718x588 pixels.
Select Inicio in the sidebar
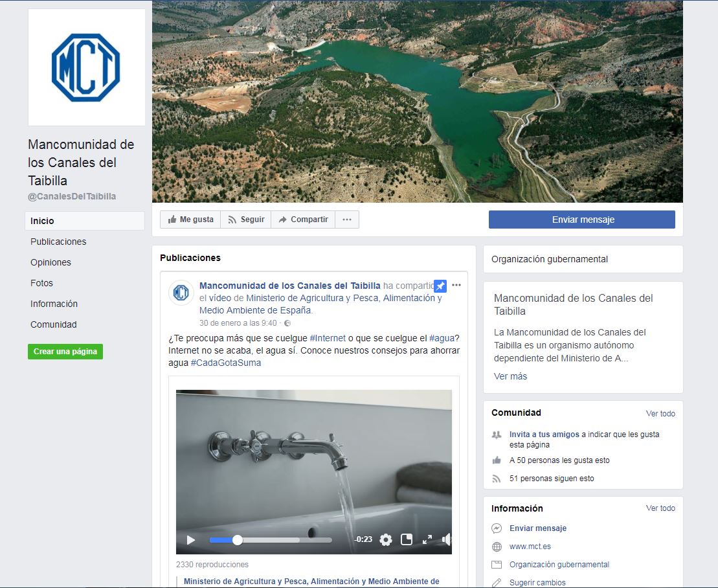[85, 221]
